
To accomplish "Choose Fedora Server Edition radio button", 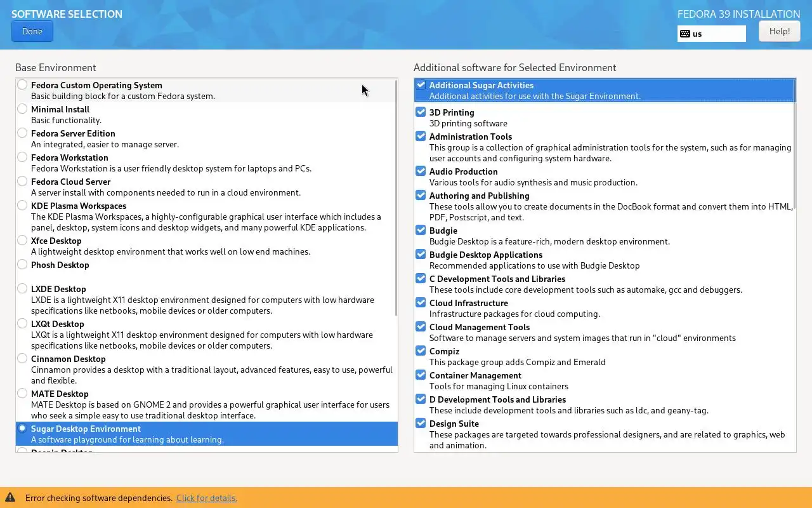I will pyautogui.click(x=22, y=133).
